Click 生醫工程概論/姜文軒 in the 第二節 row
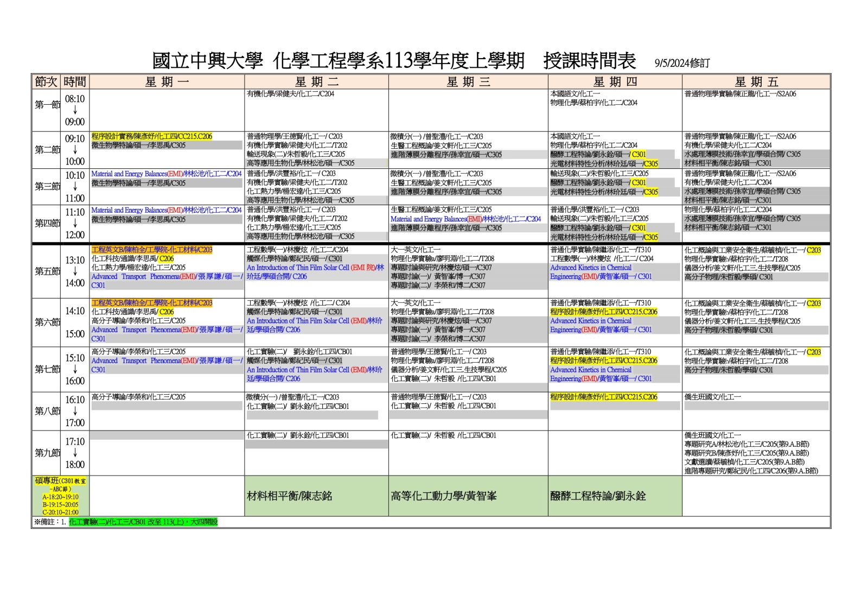Screen dimensions: 868x614 [441, 145]
